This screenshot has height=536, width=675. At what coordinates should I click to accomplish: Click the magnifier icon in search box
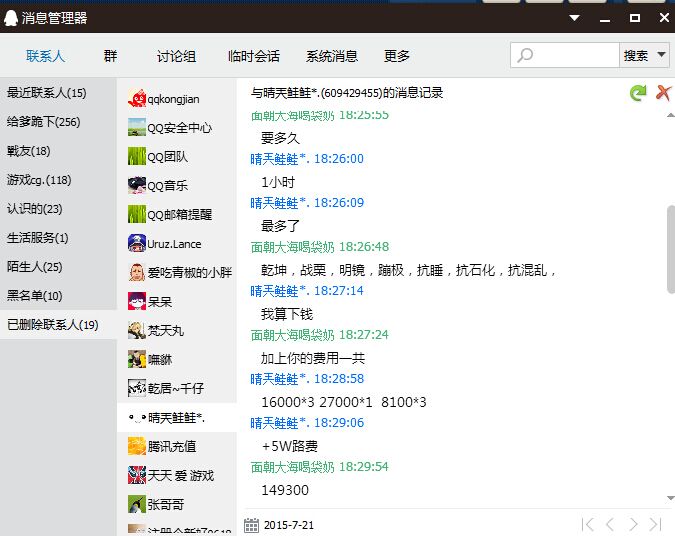(x=526, y=56)
